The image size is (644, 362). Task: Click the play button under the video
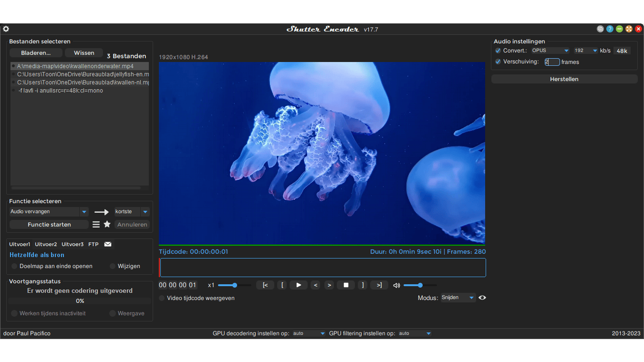pos(299,285)
